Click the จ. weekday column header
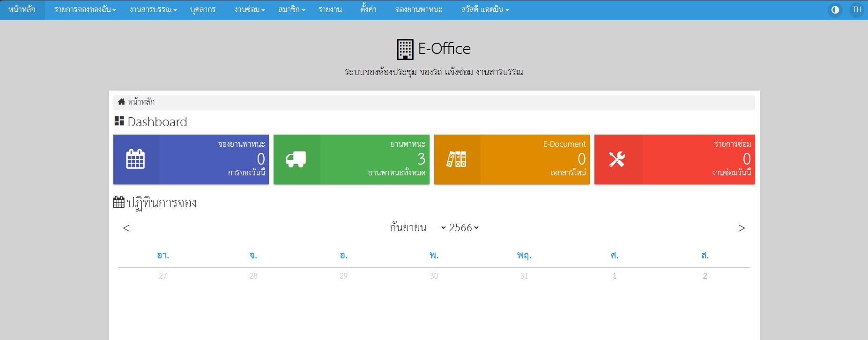The image size is (868, 340). click(x=253, y=256)
